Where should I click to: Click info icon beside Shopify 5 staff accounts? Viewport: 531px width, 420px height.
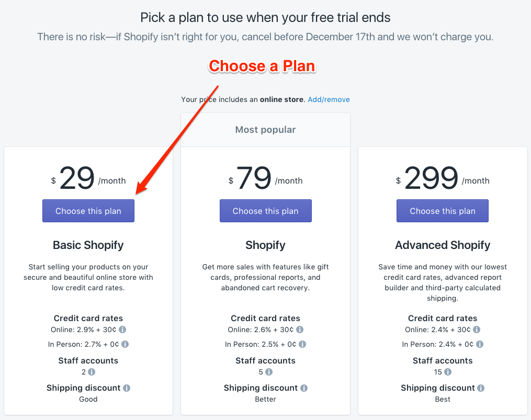(269, 372)
